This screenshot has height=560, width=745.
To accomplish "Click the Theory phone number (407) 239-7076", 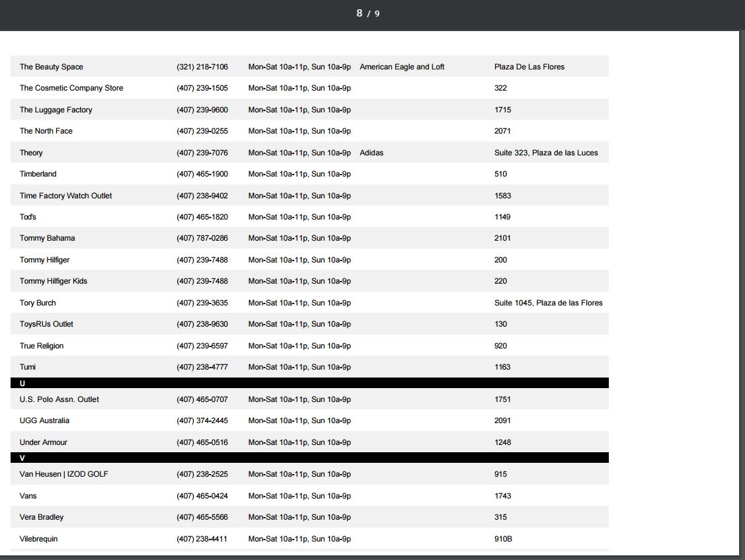I will 202,153.
